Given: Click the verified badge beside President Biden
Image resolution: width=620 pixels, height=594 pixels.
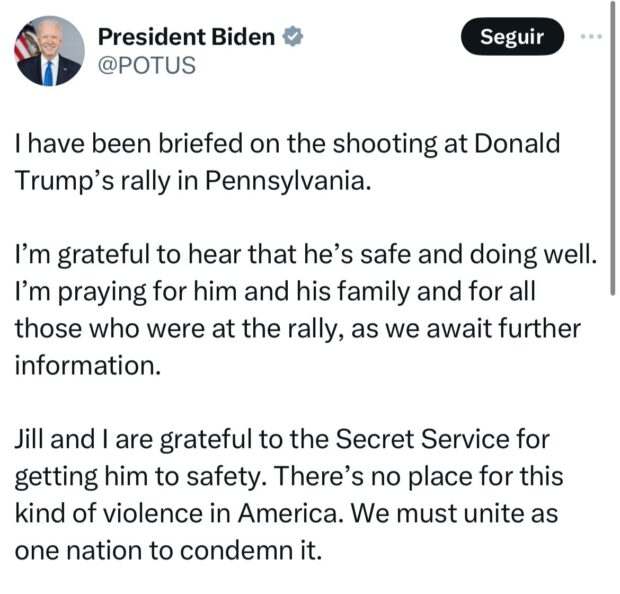Looking at the screenshot, I should pyautogui.click(x=291, y=38).
